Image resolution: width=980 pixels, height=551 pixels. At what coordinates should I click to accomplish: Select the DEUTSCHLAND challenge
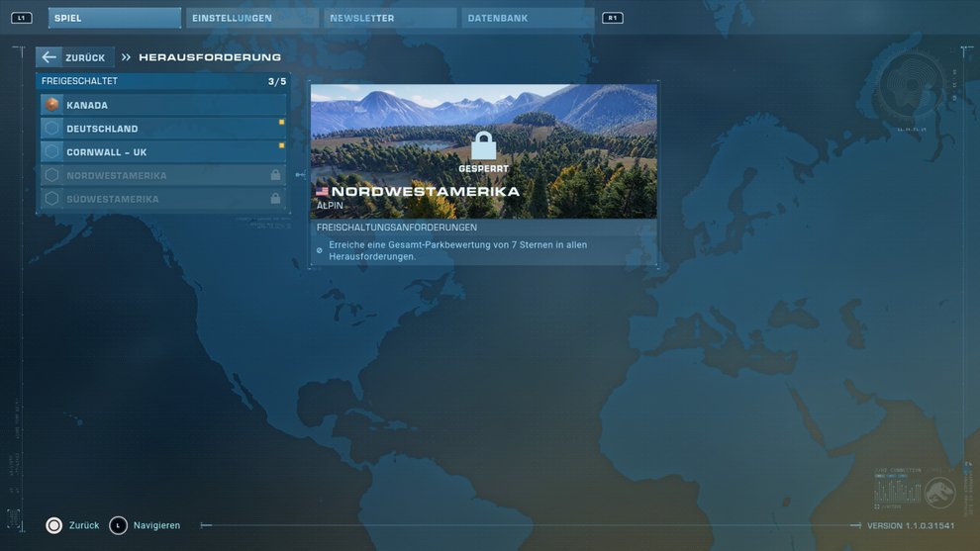pyautogui.click(x=163, y=129)
